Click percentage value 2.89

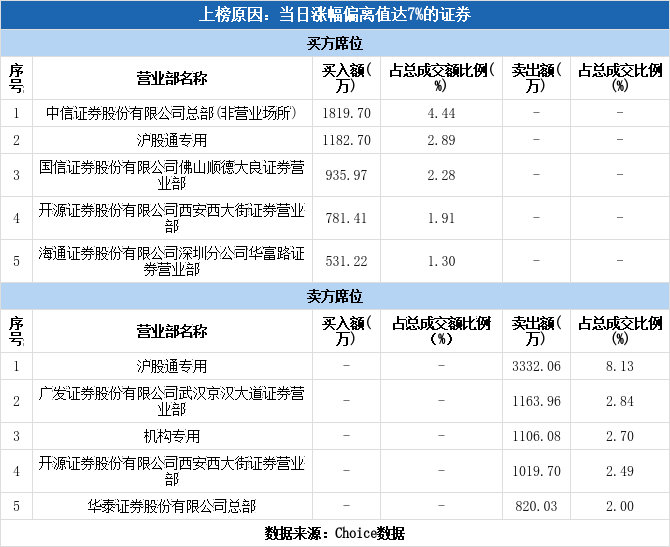pyautogui.click(x=441, y=140)
